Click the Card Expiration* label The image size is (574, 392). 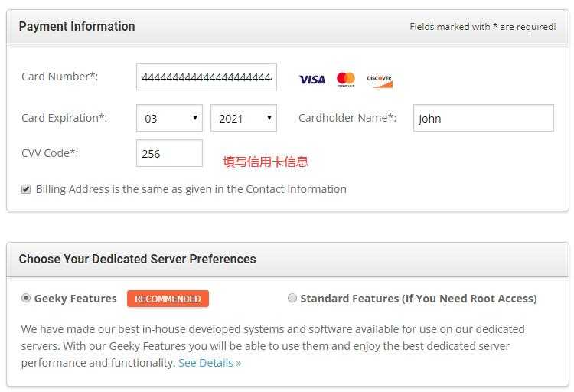(64, 118)
